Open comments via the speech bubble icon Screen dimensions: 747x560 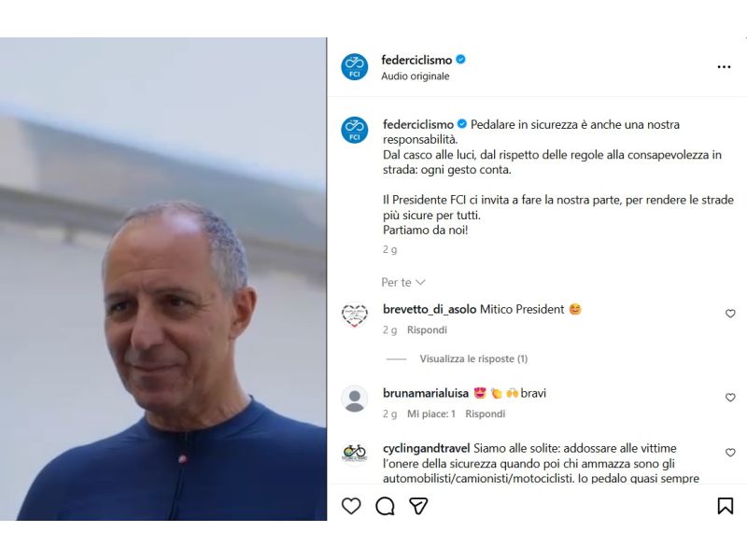coord(383,505)
